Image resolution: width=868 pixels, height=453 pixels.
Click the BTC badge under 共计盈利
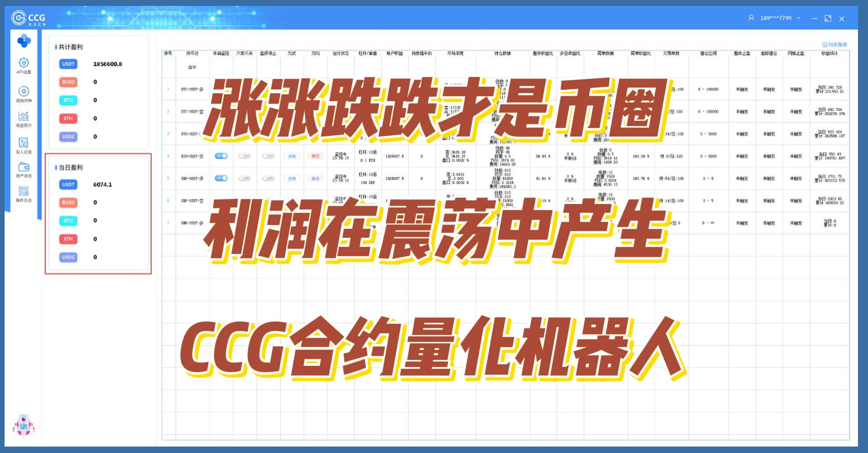68,100
